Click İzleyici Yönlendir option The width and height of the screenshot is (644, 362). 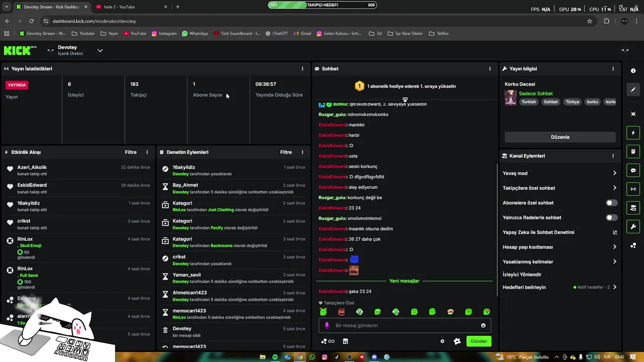(x=522, y=275)
